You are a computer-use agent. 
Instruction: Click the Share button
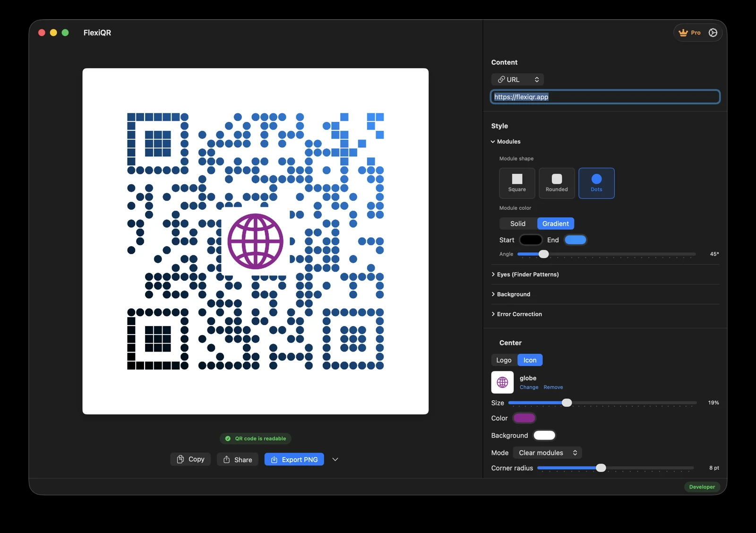coord(238,459)
